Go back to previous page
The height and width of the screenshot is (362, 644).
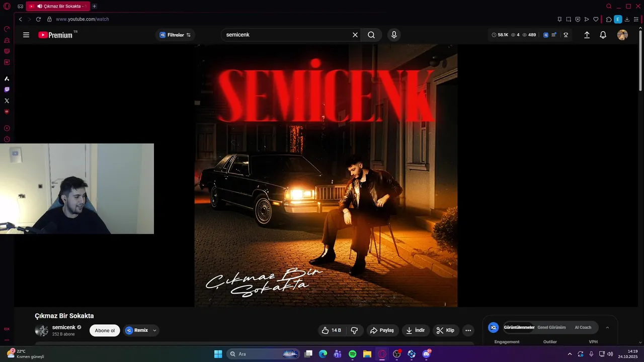tap(20, 19)
